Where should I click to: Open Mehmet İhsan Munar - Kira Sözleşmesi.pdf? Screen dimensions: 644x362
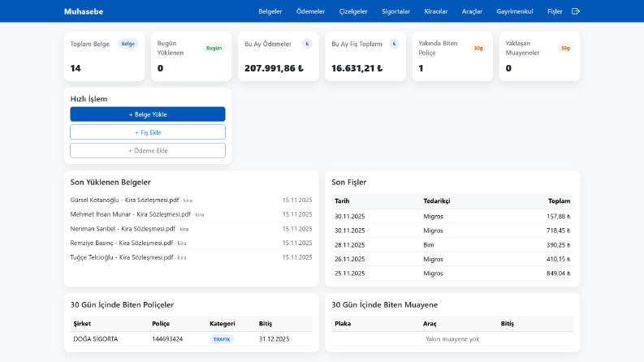tap(130, 214)
